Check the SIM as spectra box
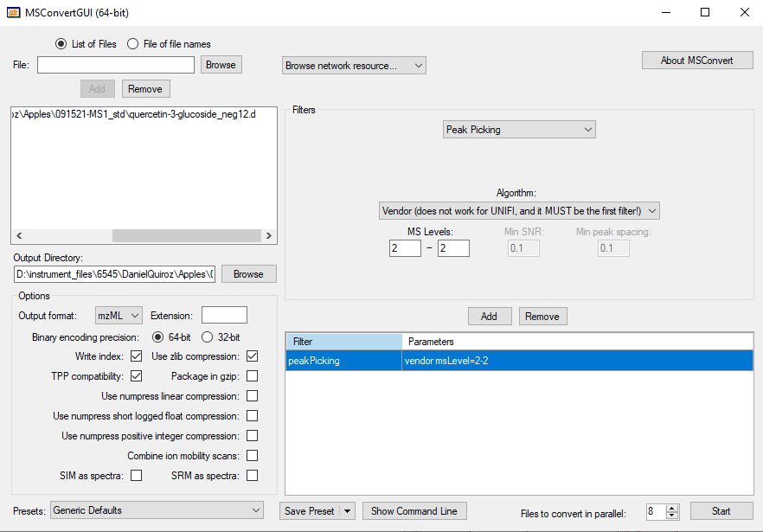The width and height of the screenshot is (763, 532). tap(137, 476)
